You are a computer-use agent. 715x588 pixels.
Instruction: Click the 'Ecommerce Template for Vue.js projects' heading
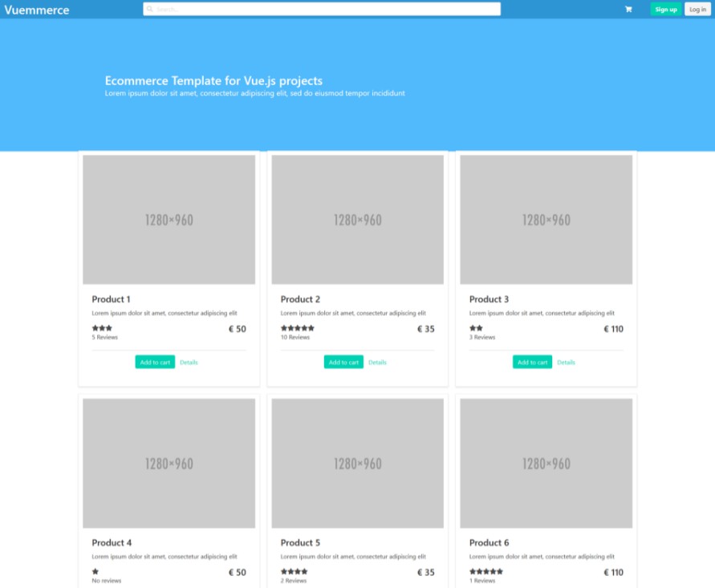[x=213, y=81]
